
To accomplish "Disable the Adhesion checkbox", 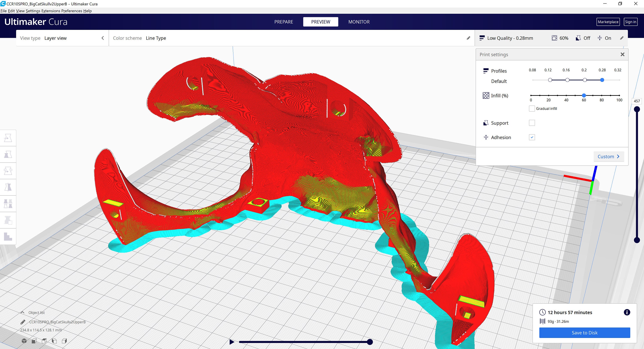I will pyautogui.click(x=532, y=137).
